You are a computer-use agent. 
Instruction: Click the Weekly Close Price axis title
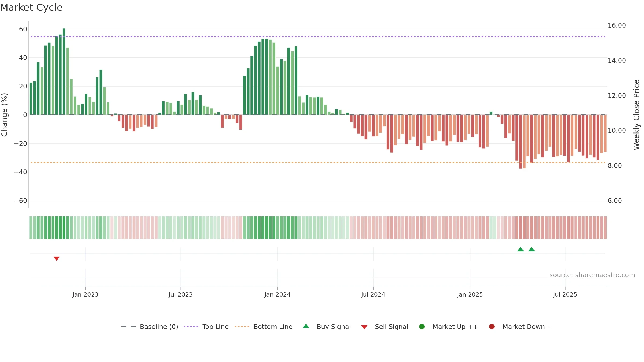[x=636, y=115]
